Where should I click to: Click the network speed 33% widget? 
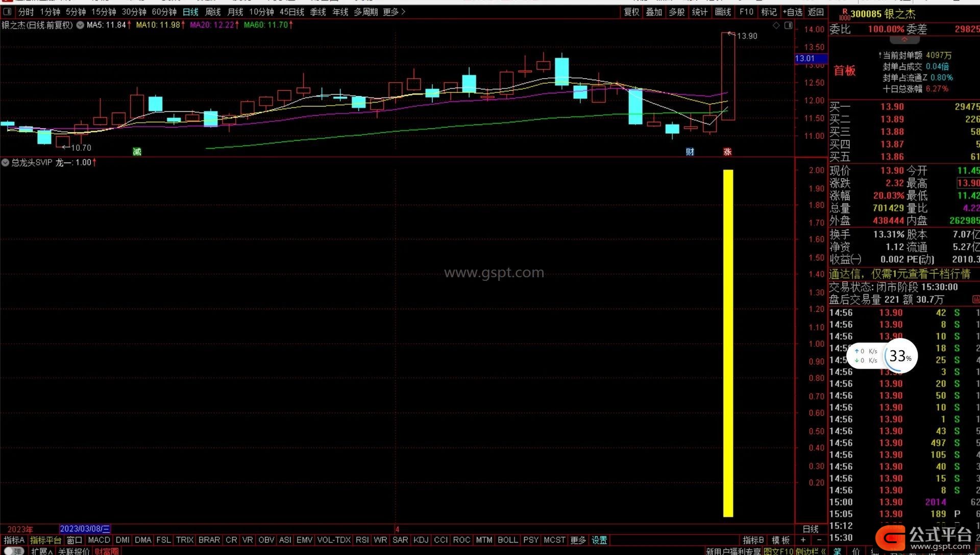click(882, 356)
